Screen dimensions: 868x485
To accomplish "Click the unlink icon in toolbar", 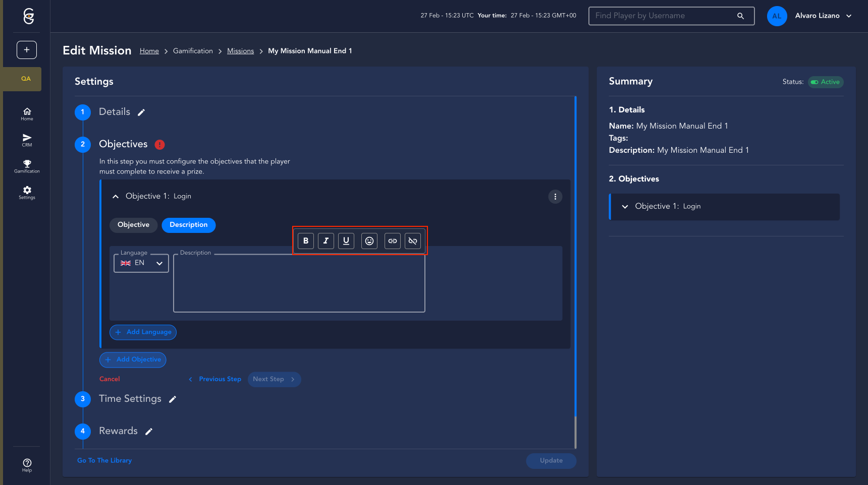I will coord(413,241).
